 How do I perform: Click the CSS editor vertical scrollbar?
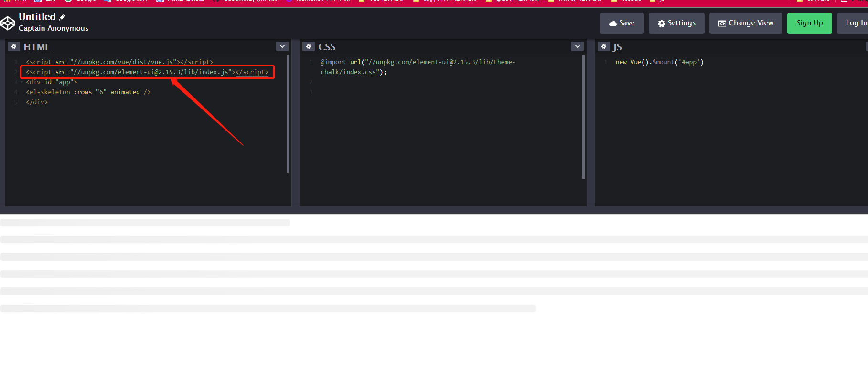(x=583, y=117)
